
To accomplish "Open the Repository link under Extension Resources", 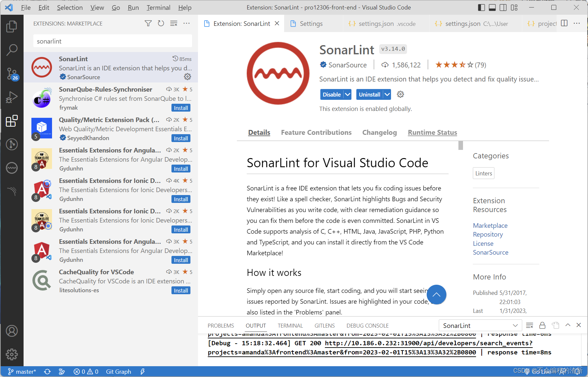I will (488, 234).
